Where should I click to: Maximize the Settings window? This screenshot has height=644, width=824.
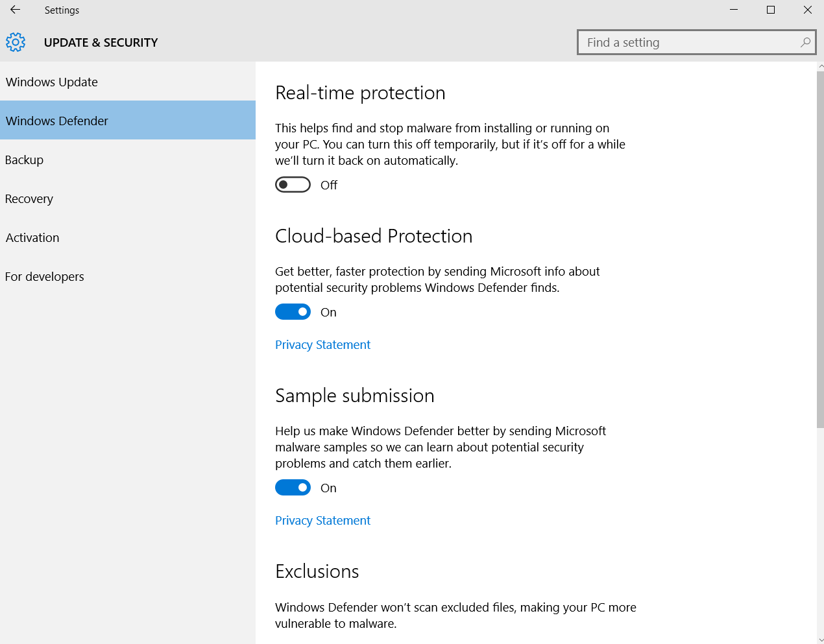tap(771, 10)
